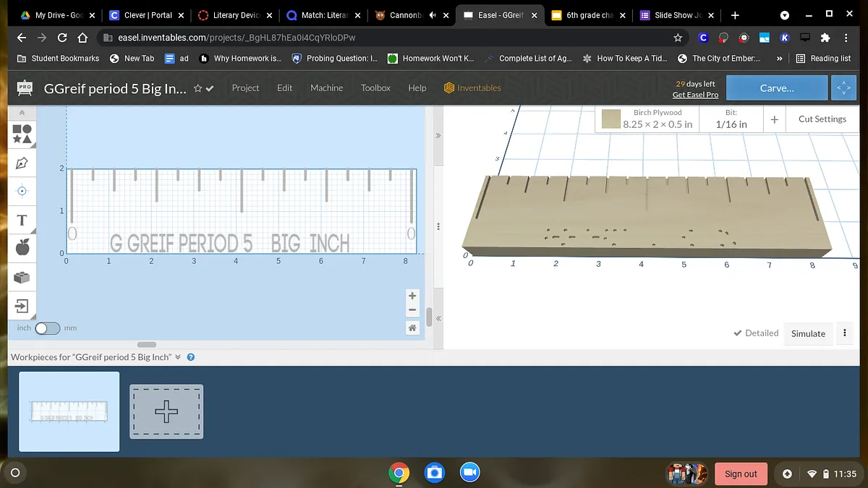Bookmark this page with star
This screenshot has width=868, height=488.
tap(678, 38)
